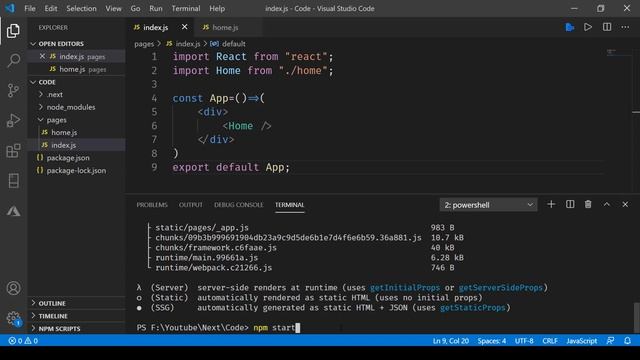Kill the terminal with trash icon
Viewport: 640px width, 360px height.
pos(588,204)
